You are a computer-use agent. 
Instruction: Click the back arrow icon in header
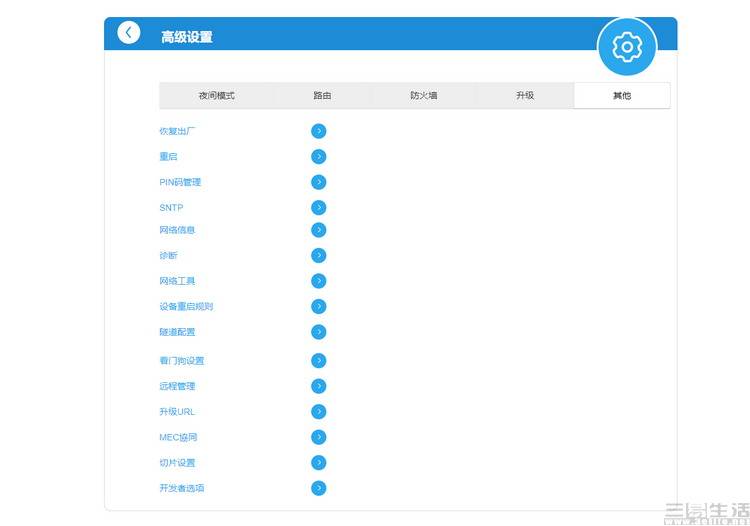pyautogui.click(x=129, y=33)
